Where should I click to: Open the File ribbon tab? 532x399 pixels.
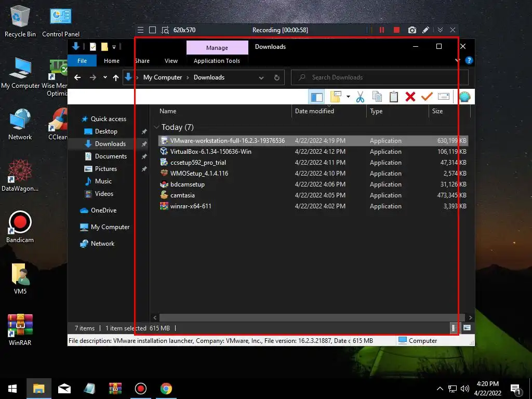click(82, 61)
